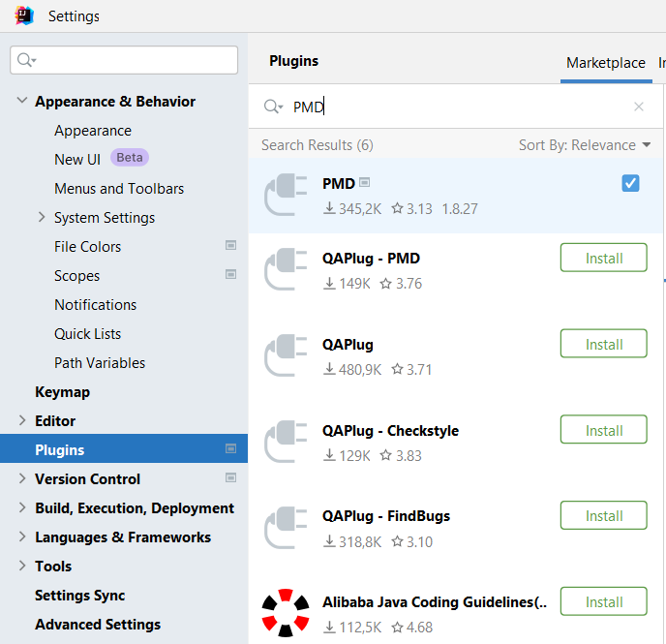The height and width of the screenshot is (644, 666).
Task: Click the QAPlug - Checkstyle plugin icon
Action: (x=286, y=442)
